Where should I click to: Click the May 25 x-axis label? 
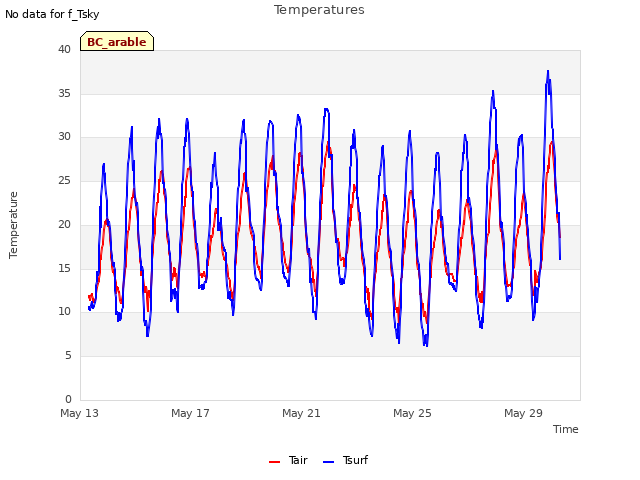(412, 413)
